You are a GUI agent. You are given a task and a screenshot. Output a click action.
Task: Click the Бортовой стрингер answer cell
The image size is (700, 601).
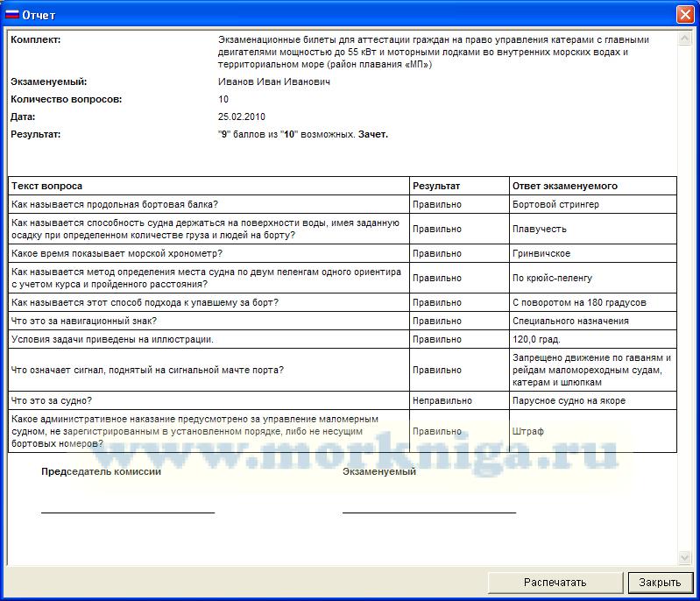coord(555,204)
